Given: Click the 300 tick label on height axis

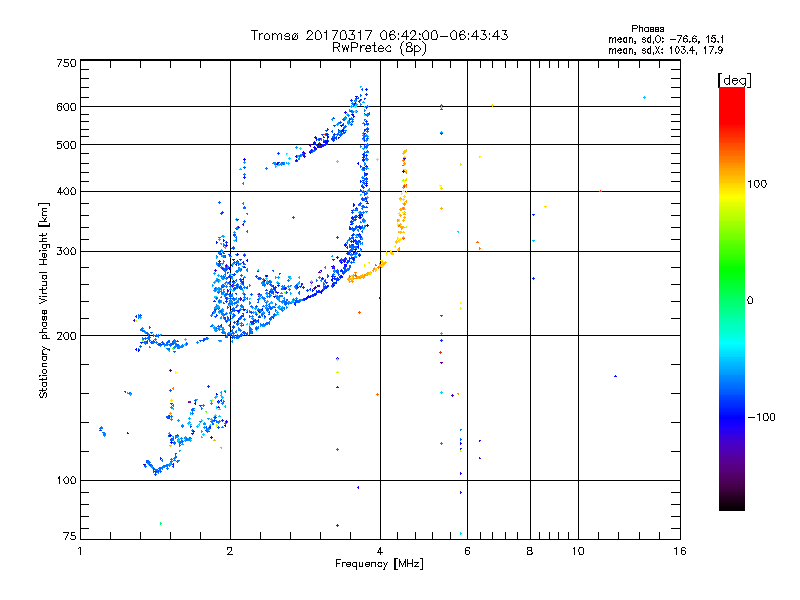Looking at the screenshot, I should coord(66,251).
